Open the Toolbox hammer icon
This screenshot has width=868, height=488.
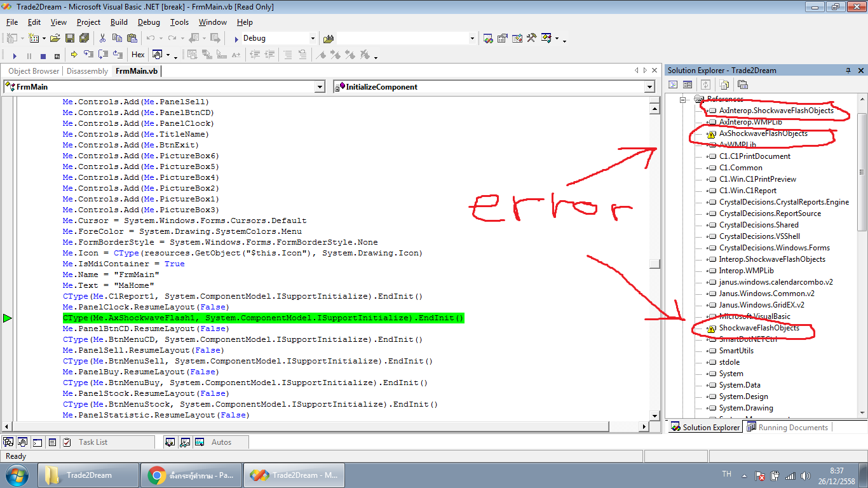(532, 38)
